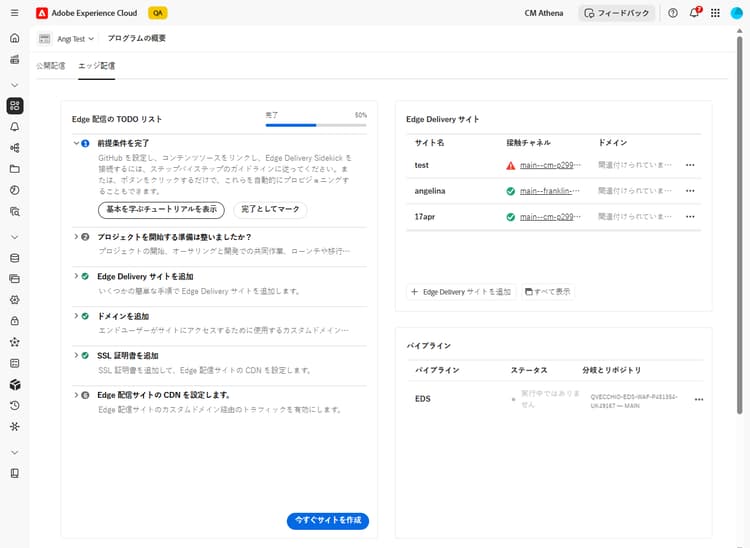
Task: Open the list panel icon above the cube
Action: click(15, 363)
